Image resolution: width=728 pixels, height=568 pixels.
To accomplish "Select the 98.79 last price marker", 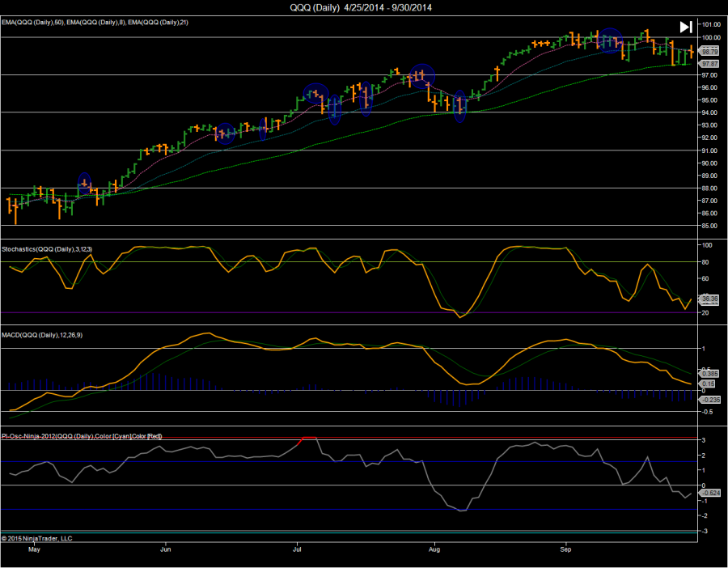I will tap(710, 51).
